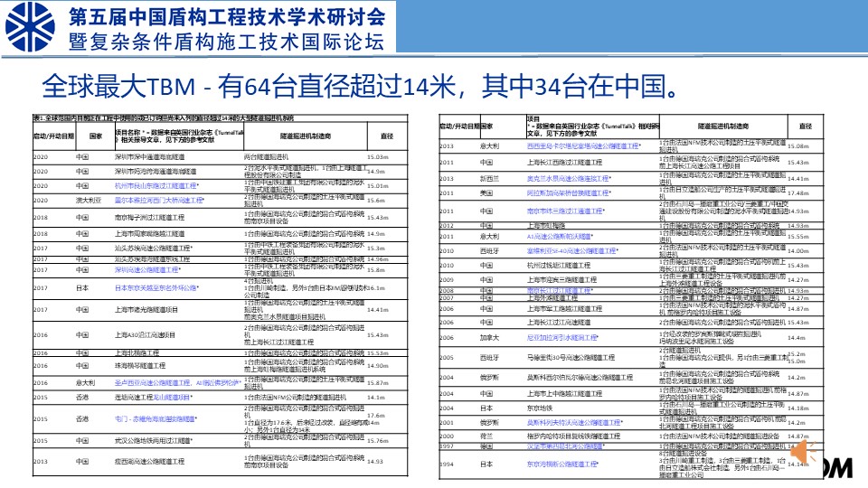Screen dimensions: 868x488
Task: Click the subtitle 暨复杂条件盾构施工技术国际论坛
Action: click(x=226, y=42)
